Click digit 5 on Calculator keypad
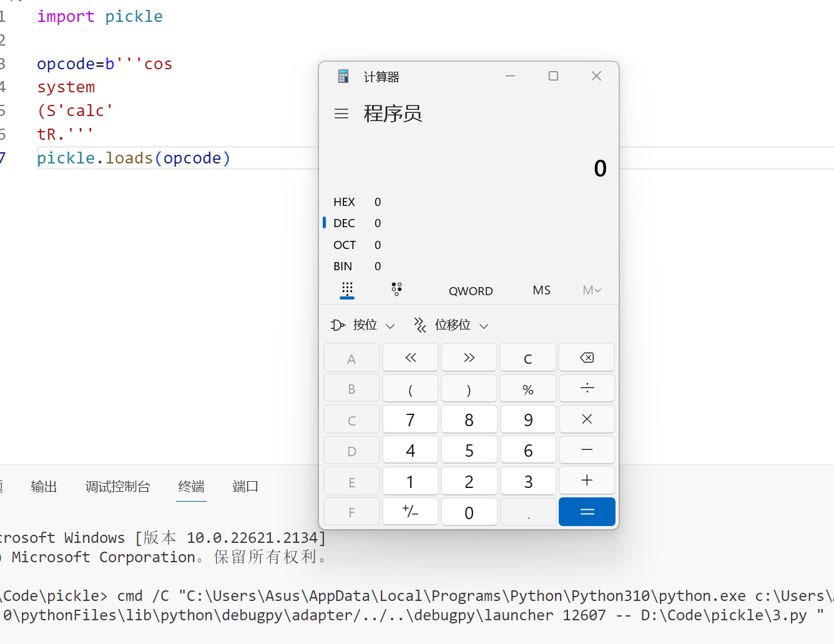 click(469, 450)
